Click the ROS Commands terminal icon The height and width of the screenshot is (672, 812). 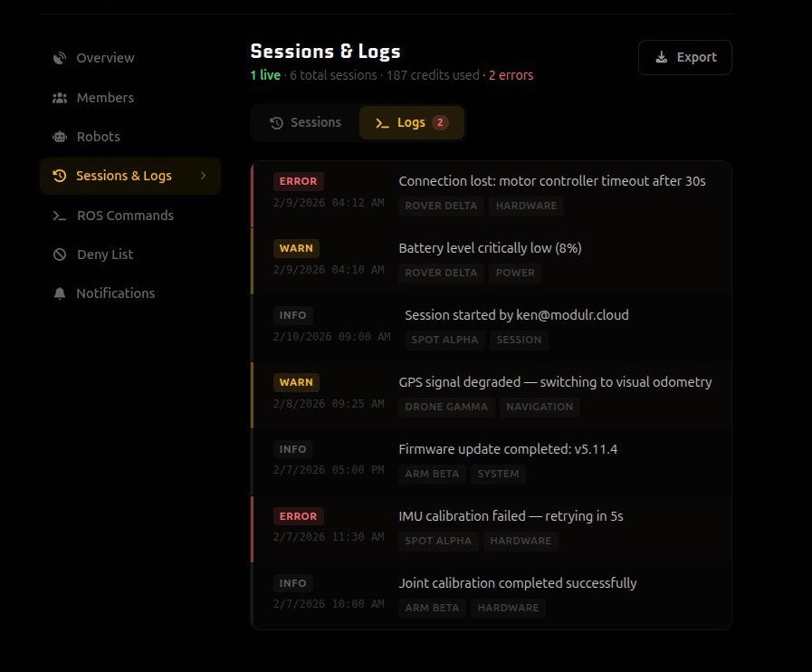click(x=60, y=216)
